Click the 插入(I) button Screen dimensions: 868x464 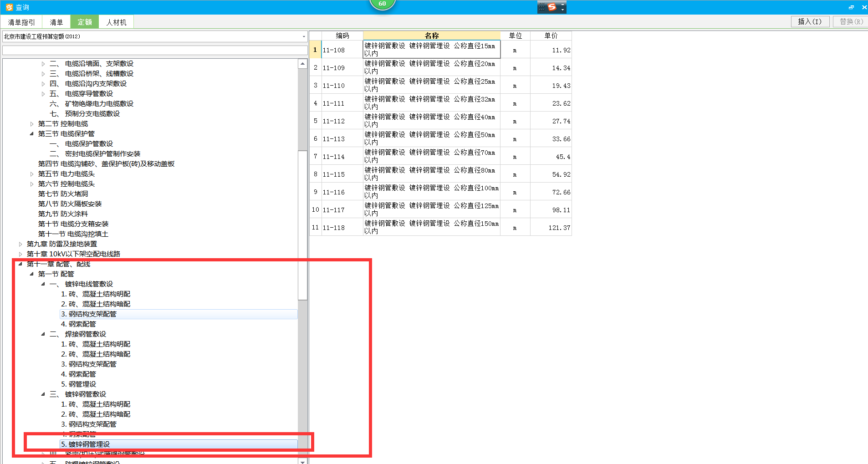click(x=810, y=21)
